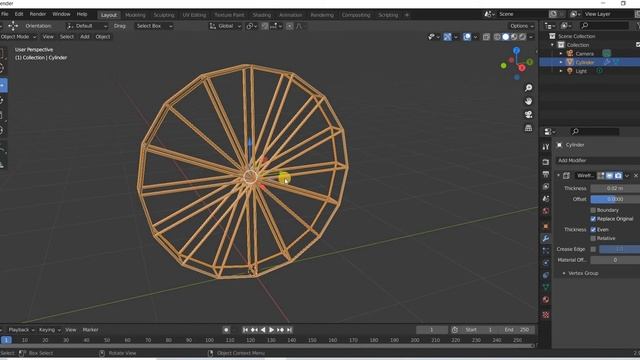Viewport: 640px width, 360px height.
Task: Open the Options dropdown
Action: coord(522,26)
